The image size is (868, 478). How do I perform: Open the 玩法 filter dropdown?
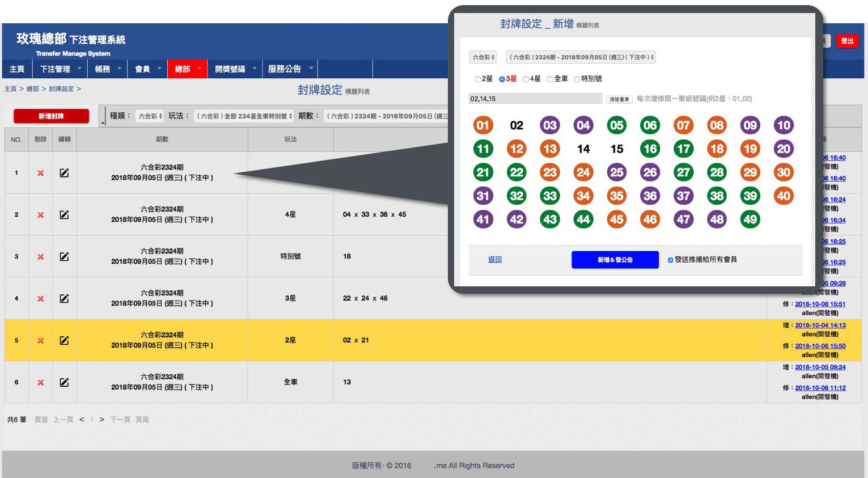[x=244, y=116]
